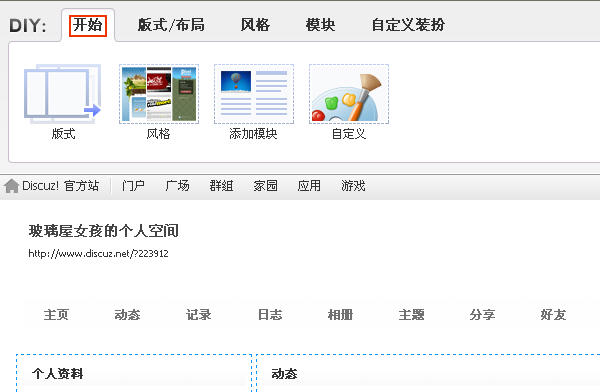Select the 自定义装扮 tab
The width and height of the screenshot is (600, 392).
click(408, 25)
